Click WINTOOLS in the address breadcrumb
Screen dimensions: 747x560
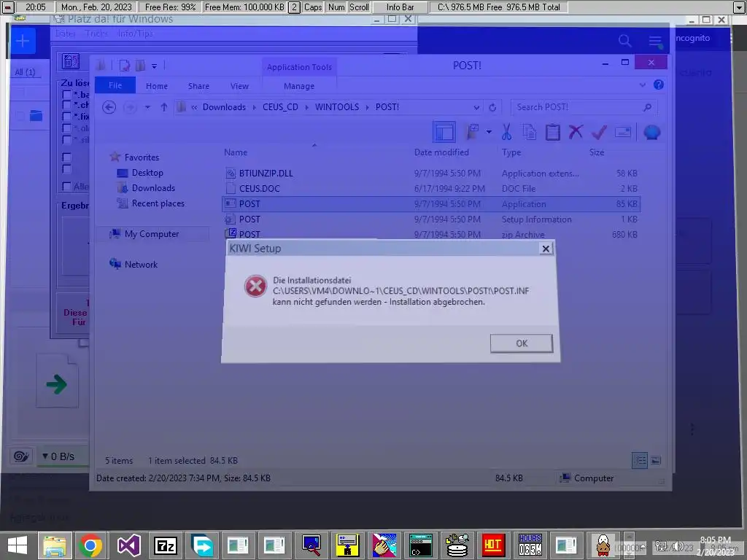click(x=337, y=107)
